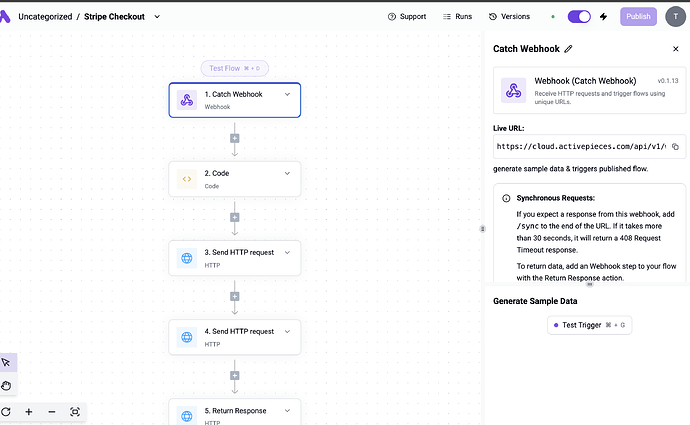This screenshot has width=690, height=425.
Task: Click the Publish button
Action: pyautogui.click(x=638, y=17)
